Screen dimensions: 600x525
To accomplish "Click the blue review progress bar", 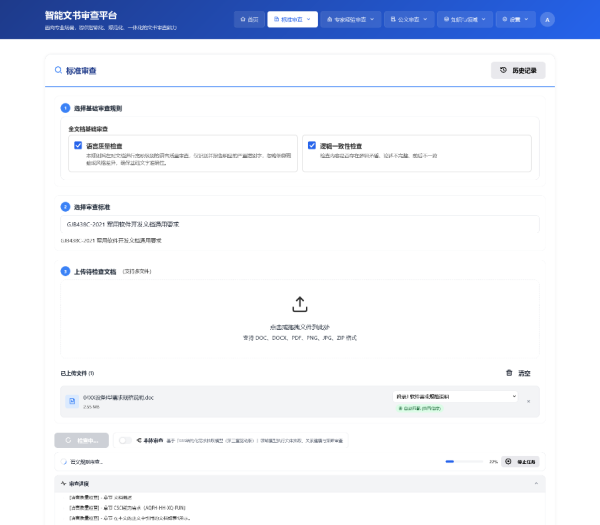I will [464, 461].
